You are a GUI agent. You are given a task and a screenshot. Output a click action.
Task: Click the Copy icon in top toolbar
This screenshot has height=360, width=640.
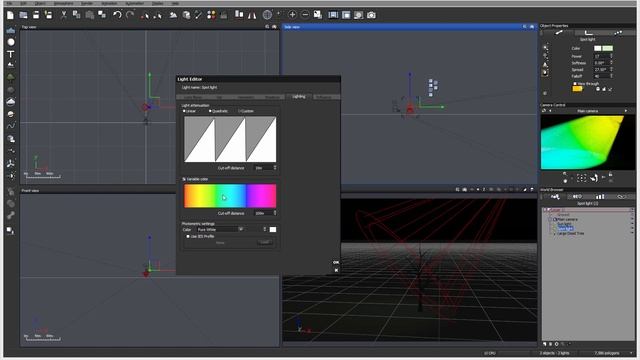coord(76,15)
